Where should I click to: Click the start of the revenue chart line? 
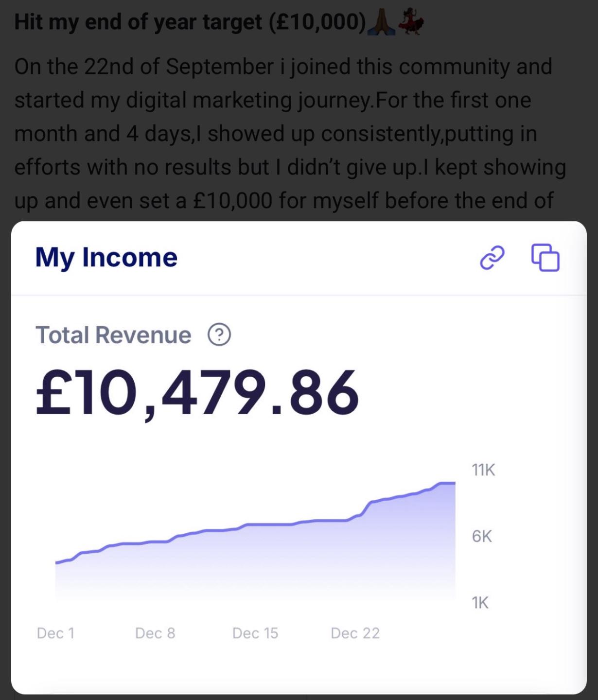point(57,562)
